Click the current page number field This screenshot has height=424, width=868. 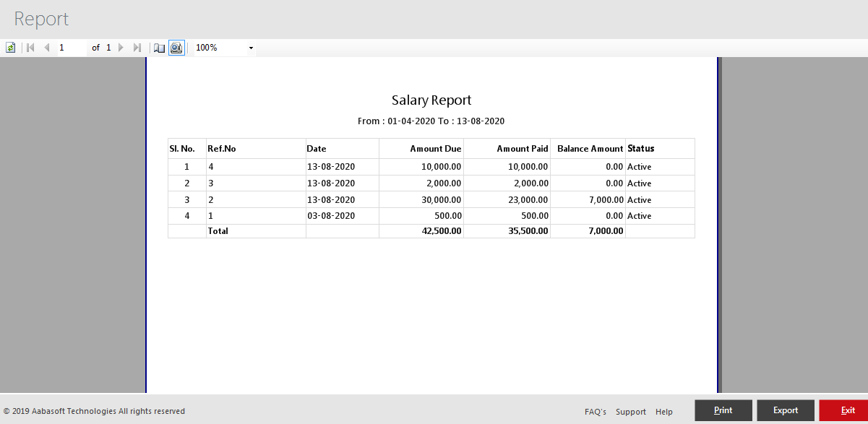click(71, 48)
